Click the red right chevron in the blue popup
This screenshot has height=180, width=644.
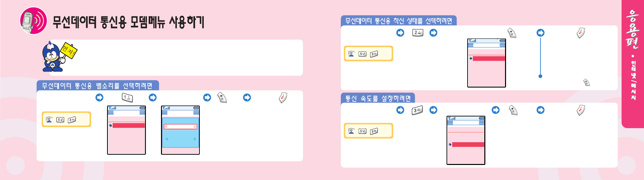[x=195, y=127]
